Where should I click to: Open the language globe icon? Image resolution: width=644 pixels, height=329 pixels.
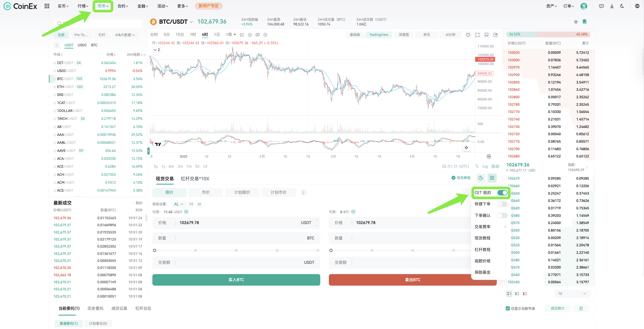637,6
